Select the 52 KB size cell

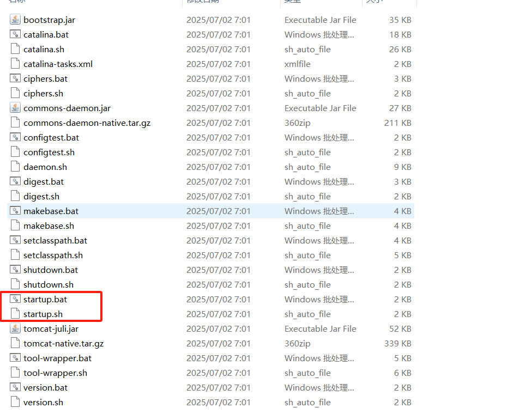(x=400, y=328)
